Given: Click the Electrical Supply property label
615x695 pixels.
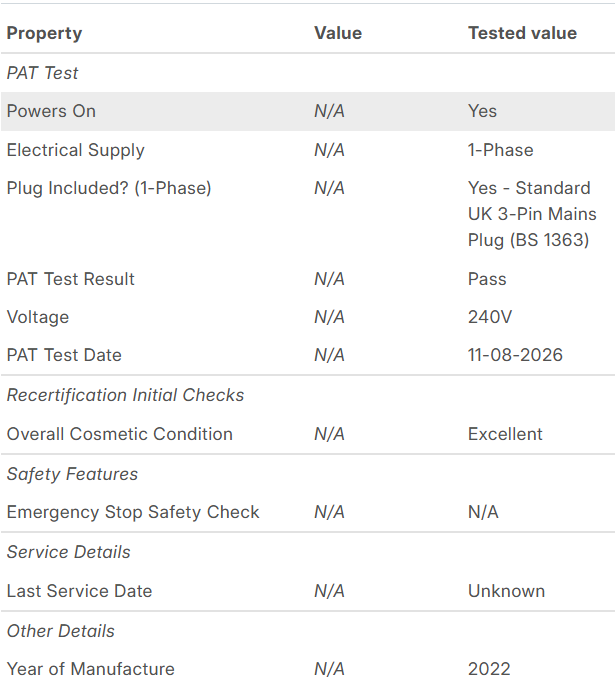Looking at the screenshot, I should [x=76, y=150].
